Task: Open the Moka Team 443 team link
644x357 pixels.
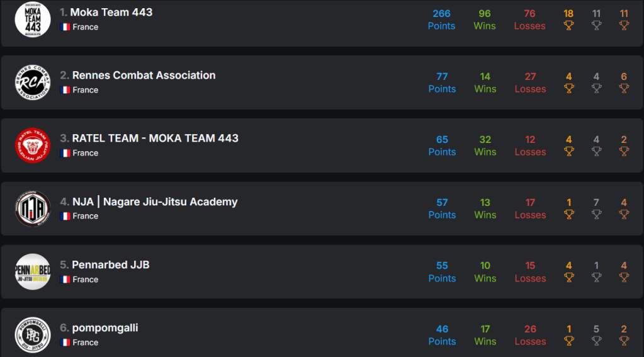Action: [x=111, y=12]
